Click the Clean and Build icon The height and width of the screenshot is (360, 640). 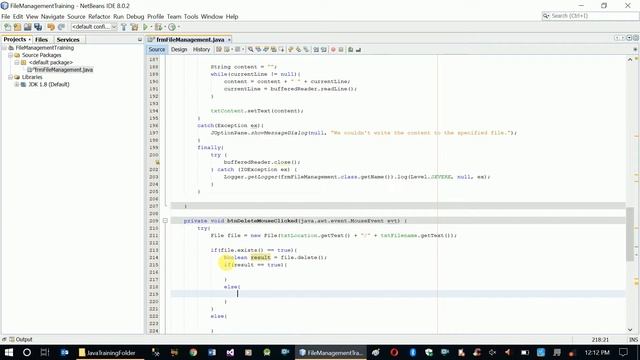coord(134,27)
